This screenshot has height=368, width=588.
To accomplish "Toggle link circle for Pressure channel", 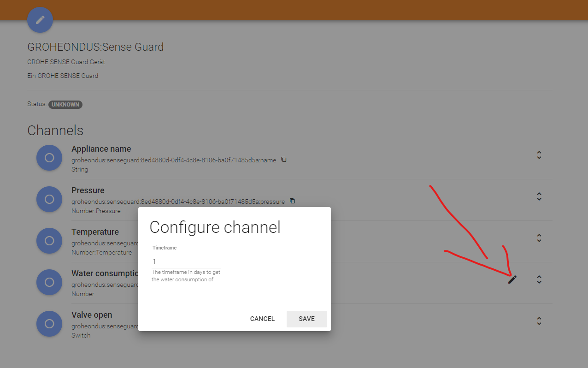I will coord(49,199).
